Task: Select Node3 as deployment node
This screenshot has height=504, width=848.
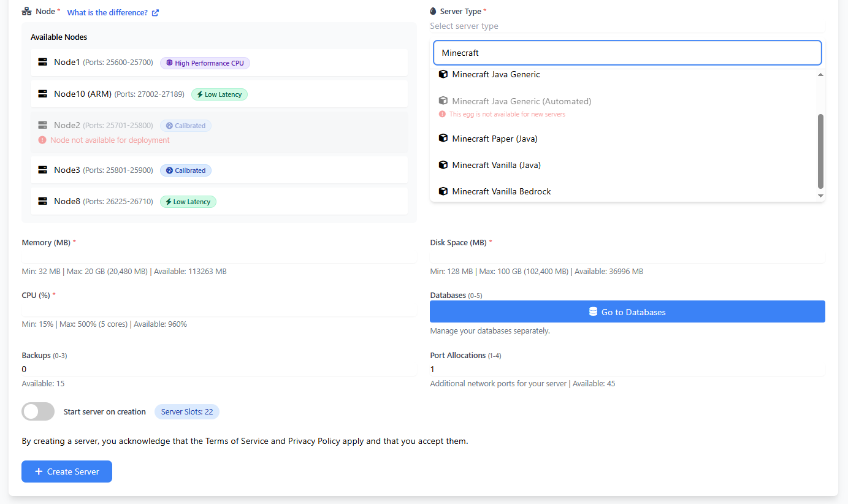Action: pyautogui.click(x=219, y=170)
